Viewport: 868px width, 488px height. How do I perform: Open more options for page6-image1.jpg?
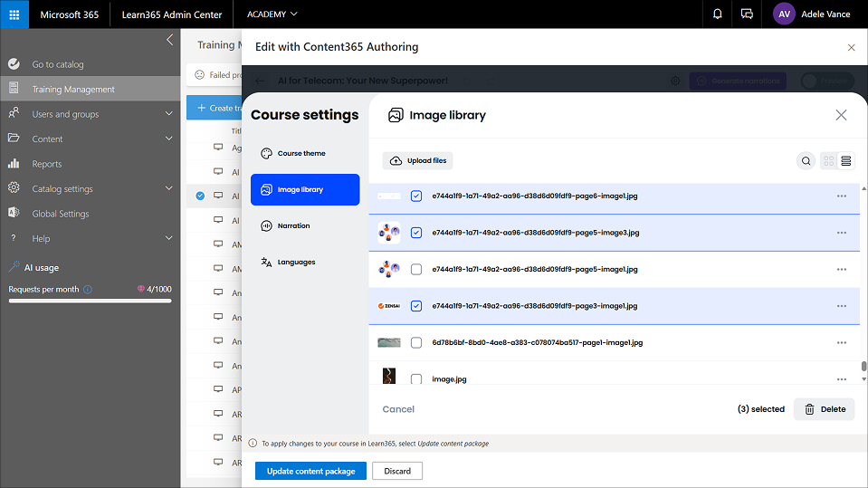[x=841, y=196]
